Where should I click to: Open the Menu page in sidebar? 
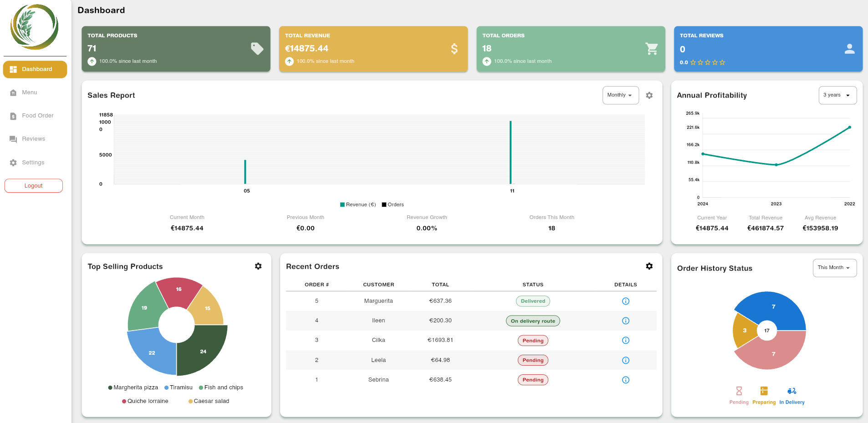[x=35, y=92]
